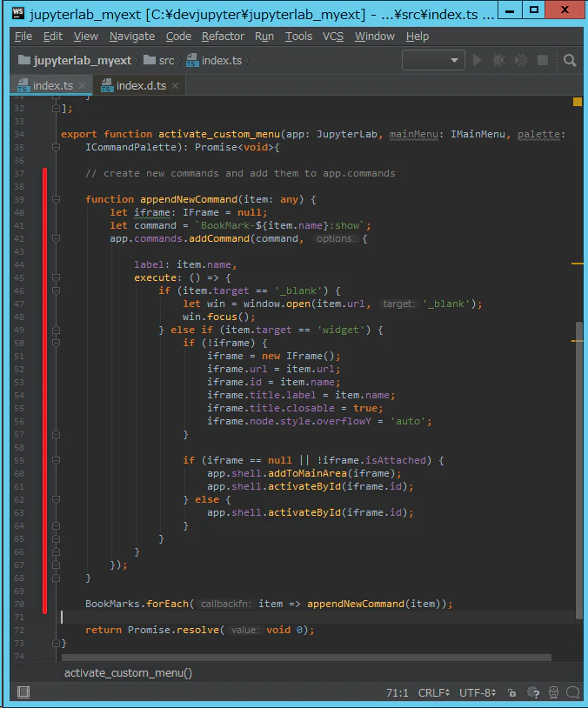This screenshot has height=708, width=588.
Task: Toggle tool windows icon in status bar corner
Action: 23,692
